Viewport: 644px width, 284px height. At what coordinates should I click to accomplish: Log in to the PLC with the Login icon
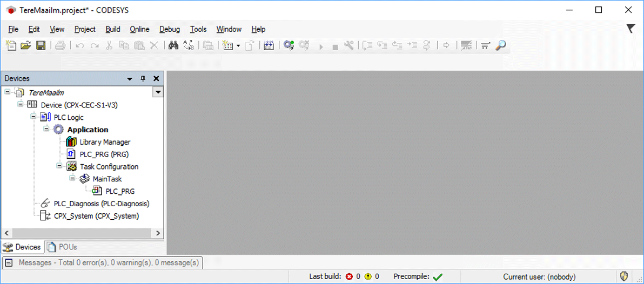(x=289, y=45)
